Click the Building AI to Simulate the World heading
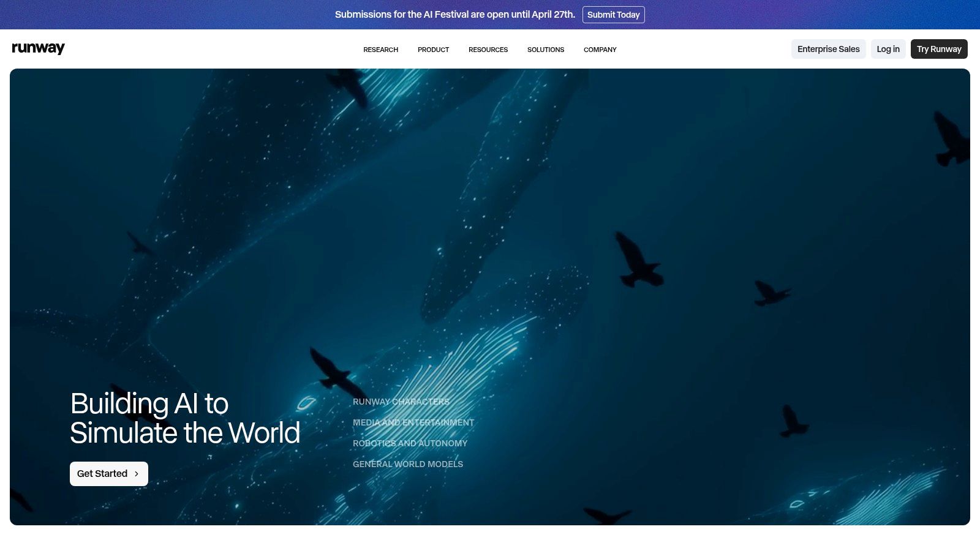The height and width of the screenshot is (551, 980). (185, 418)
